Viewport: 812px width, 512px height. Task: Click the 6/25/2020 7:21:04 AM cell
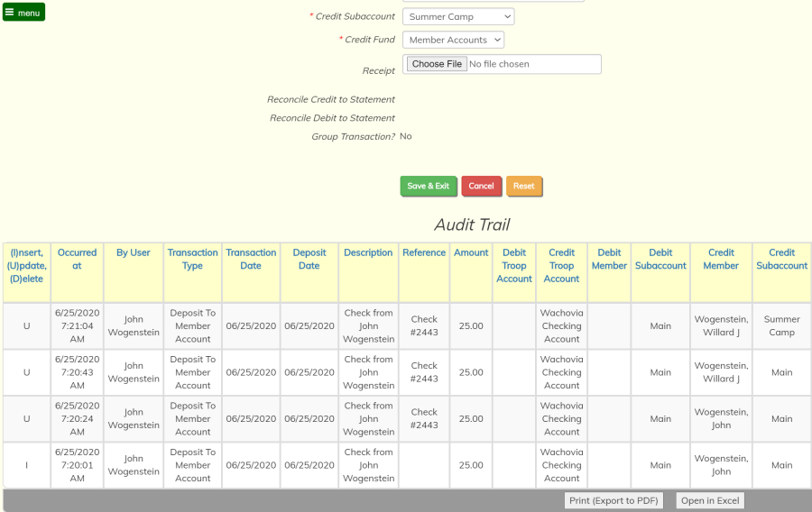pos(78,325)
